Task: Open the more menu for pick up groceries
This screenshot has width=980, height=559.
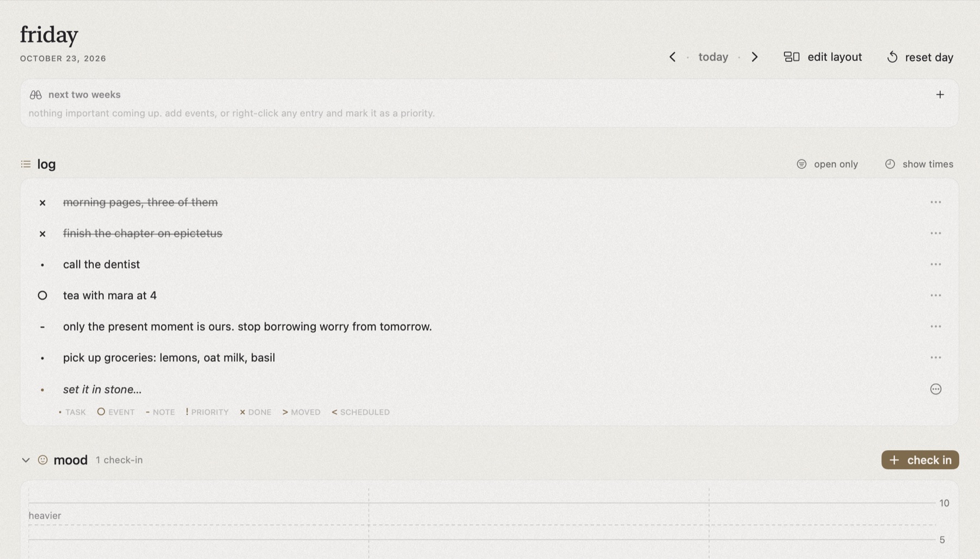Action: [x=935, y=358]
